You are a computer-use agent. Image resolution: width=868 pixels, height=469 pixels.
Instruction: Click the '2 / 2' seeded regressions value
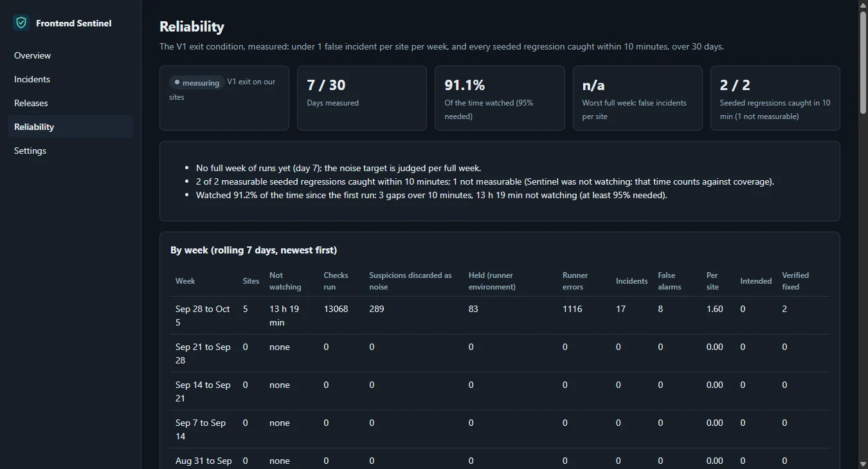pos(735,85)
